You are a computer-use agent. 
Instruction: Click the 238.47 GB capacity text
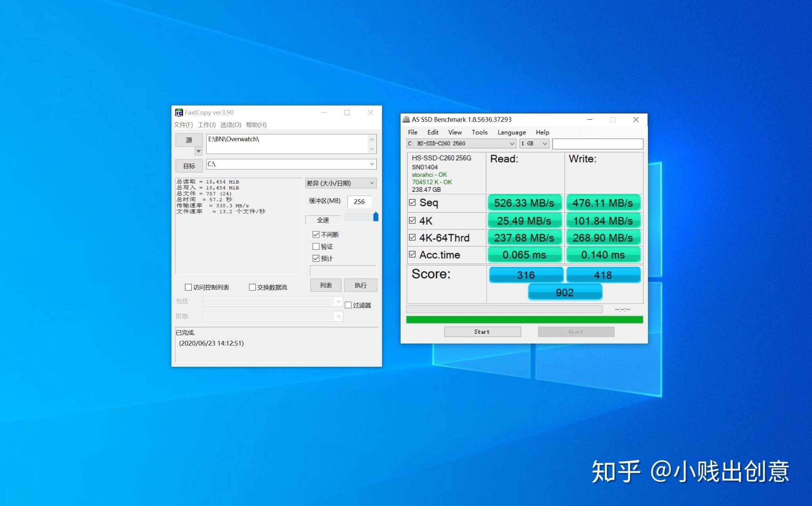(426, 189)
